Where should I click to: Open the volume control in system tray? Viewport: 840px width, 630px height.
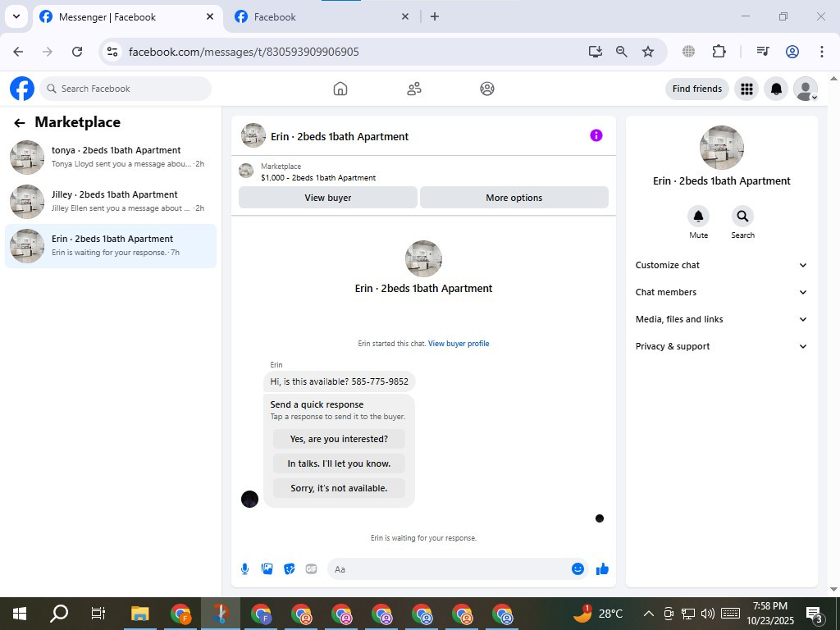point(708,614)
